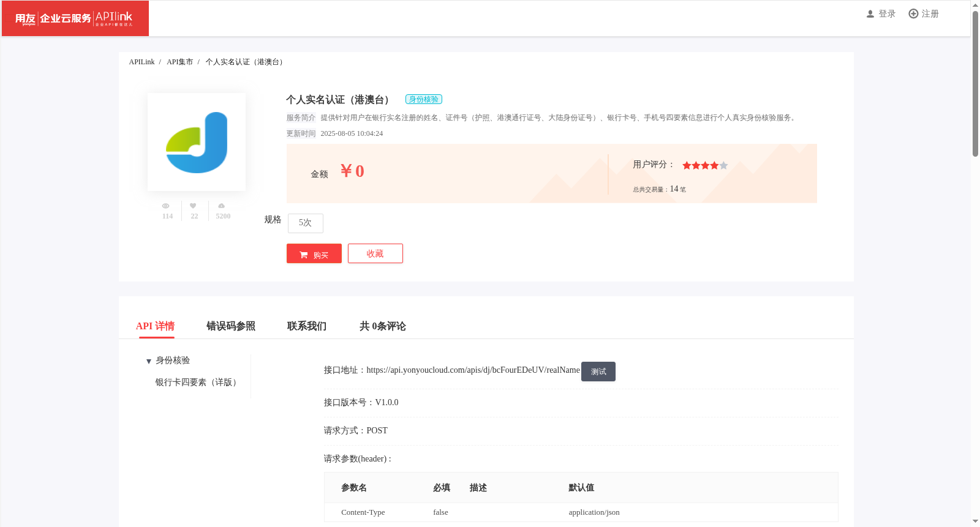Image resolution: width=980 pixels, height=527 pixels.
Task: Click the interface URL text
Action: pos(473,370)
